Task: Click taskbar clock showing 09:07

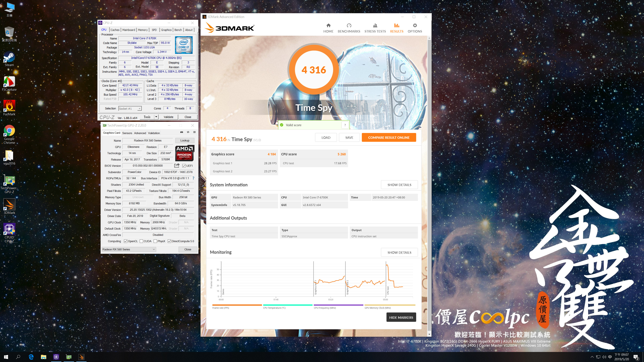Action: pos(622,357)
